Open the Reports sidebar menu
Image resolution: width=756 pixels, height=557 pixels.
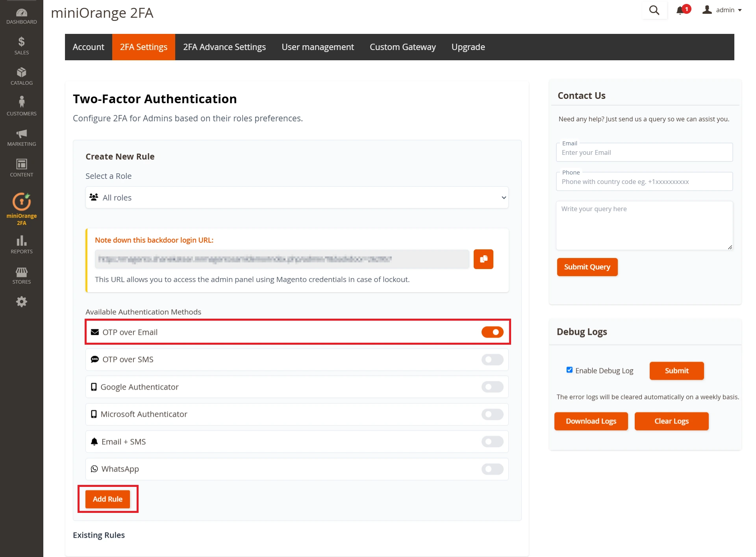pyautogui.click(x=22, y=245)
